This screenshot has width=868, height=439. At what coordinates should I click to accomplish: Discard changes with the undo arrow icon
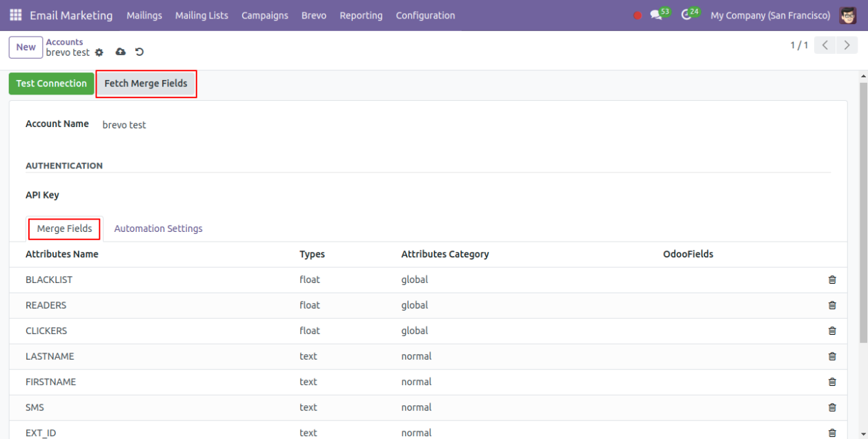click(139, 52)
